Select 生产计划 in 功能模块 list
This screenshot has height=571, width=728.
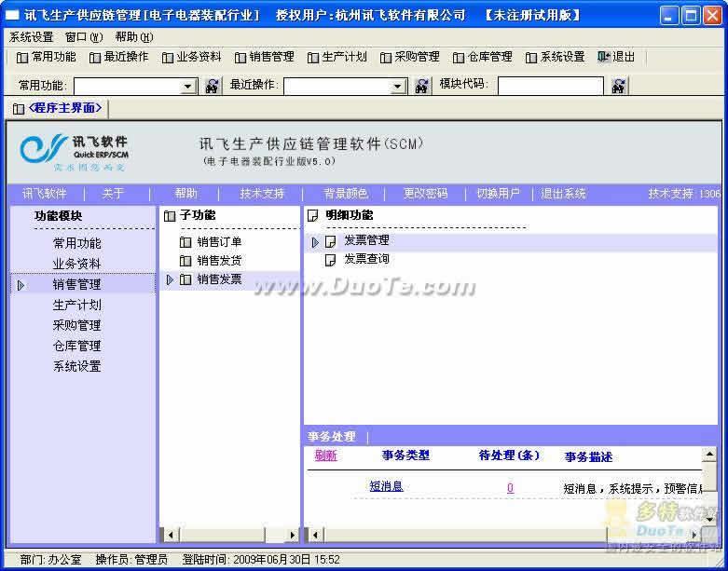point(77,305)
